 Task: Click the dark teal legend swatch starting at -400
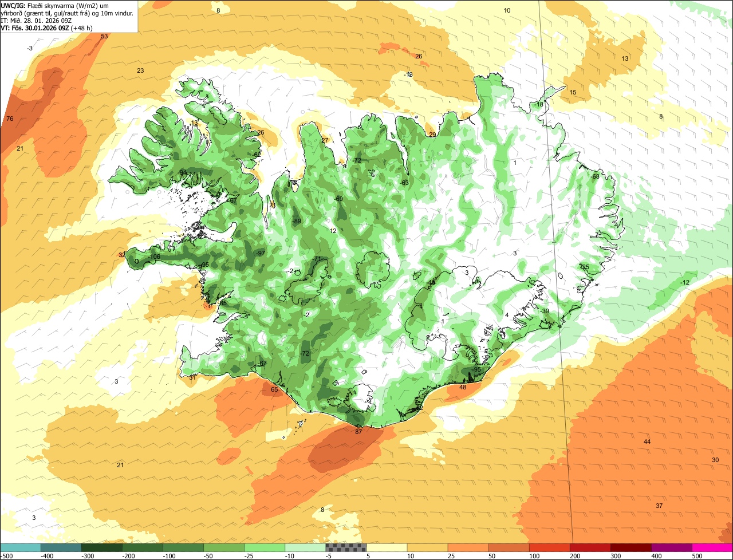click(x=61, y=547)
